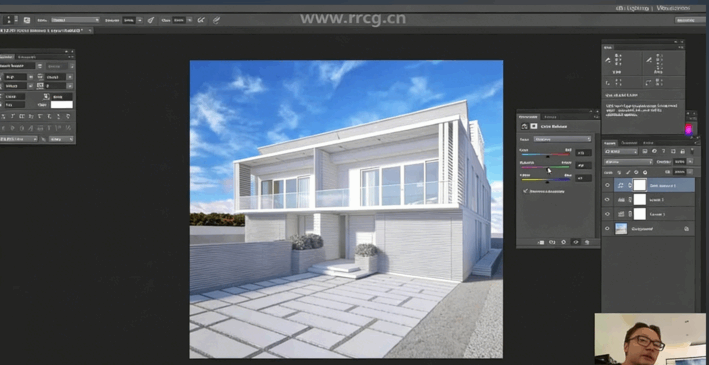Toggle pressure for size icon

(x=217, y=20)
